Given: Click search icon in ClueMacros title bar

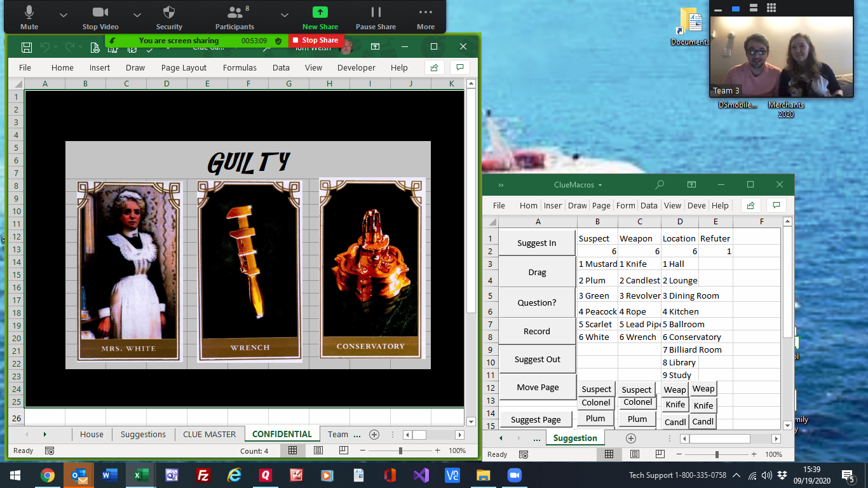Looking at the screenshot, I should (660, 185).
